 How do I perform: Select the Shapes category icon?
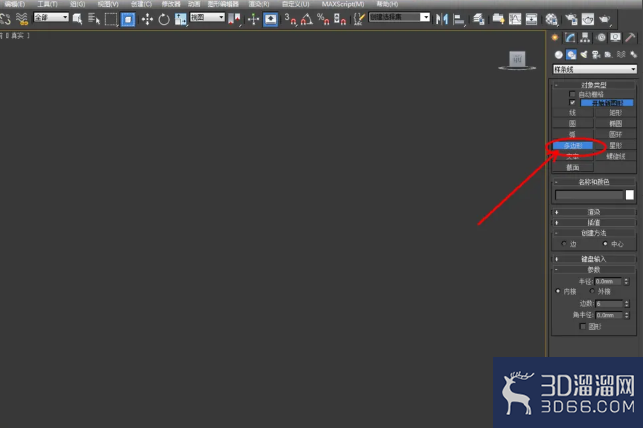(x=571, y=55)
